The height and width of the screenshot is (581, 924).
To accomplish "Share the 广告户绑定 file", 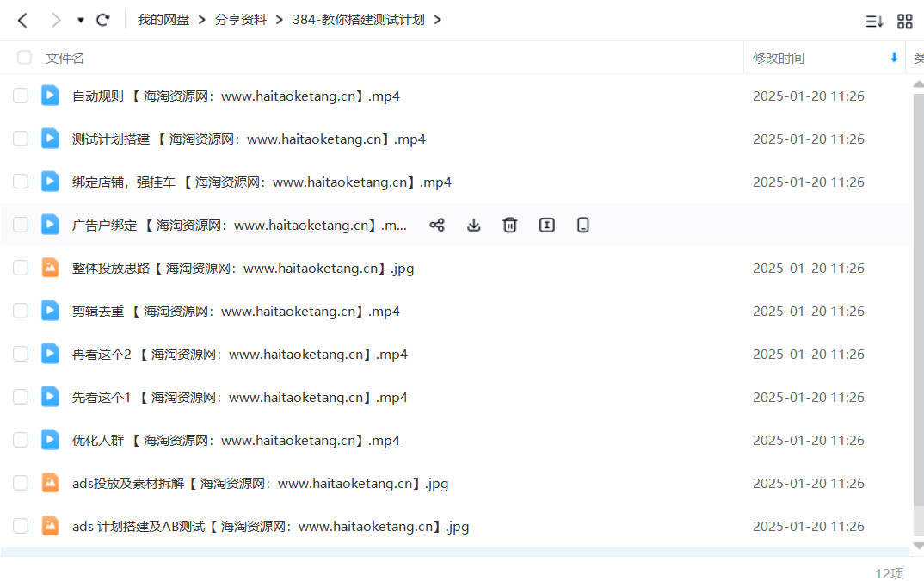I will tap(437, 225).
